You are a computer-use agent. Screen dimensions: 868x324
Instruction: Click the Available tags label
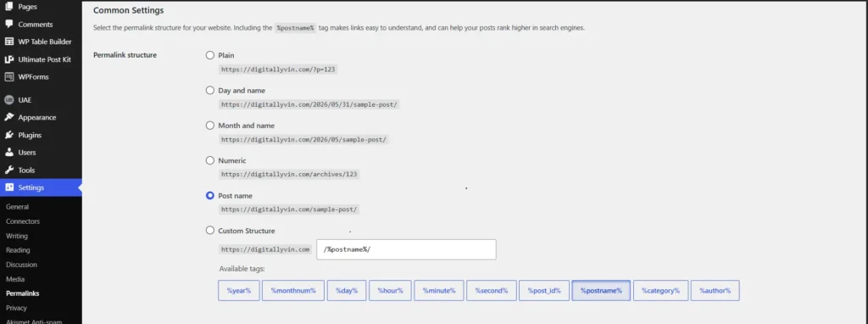pos(242,269)
